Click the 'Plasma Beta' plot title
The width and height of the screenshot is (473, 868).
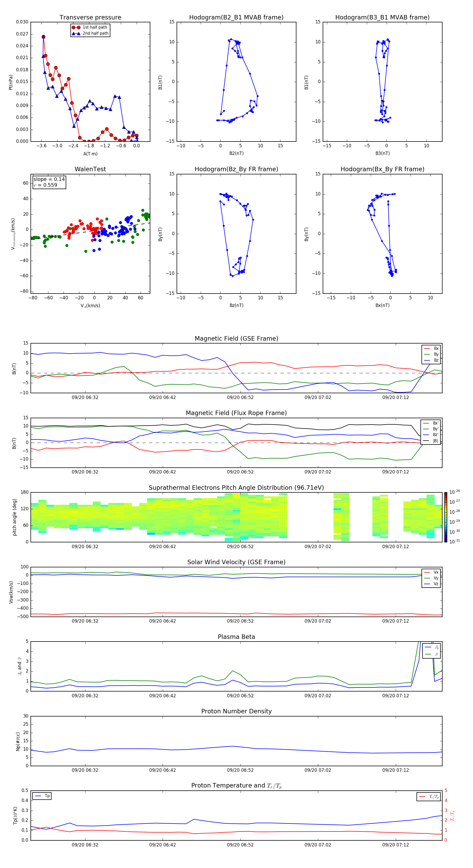pyautogui.click(x=236, y=637)
